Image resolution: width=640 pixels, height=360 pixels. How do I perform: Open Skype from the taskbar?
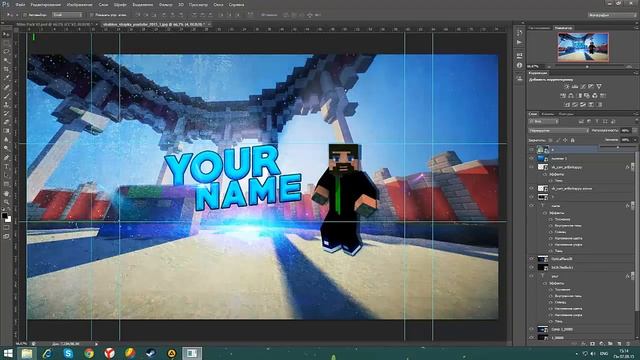[x=68, y=353]
